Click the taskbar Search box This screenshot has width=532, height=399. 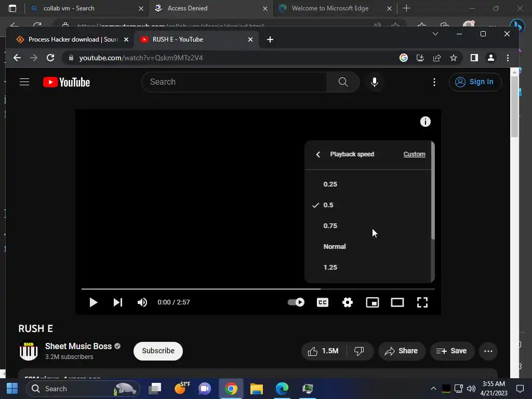point(83,389)
